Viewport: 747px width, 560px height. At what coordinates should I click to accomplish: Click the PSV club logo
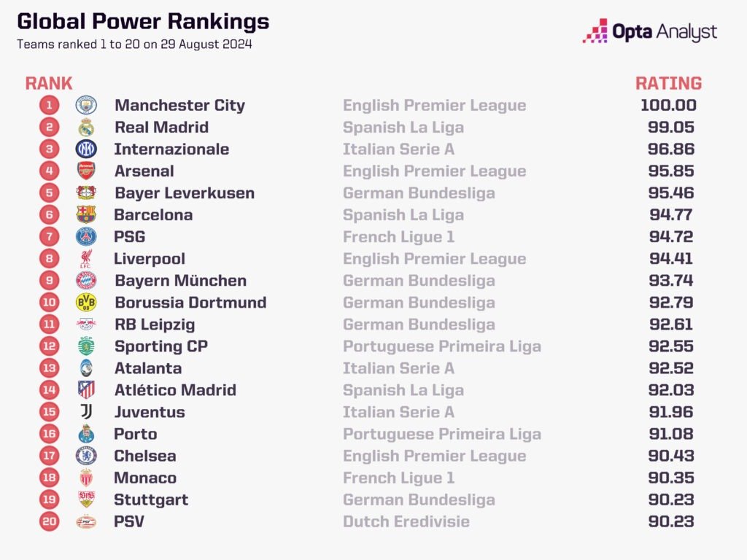click(x=86, y=521)
